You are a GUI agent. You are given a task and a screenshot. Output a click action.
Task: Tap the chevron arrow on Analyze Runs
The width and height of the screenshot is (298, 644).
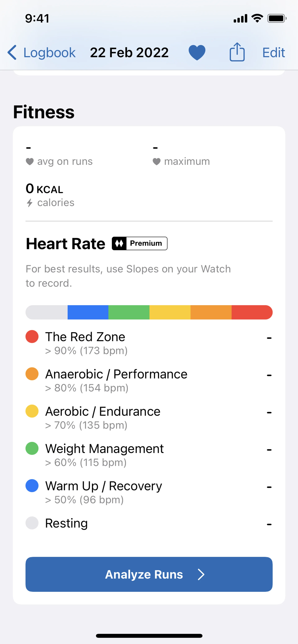(x=201, y=574)
